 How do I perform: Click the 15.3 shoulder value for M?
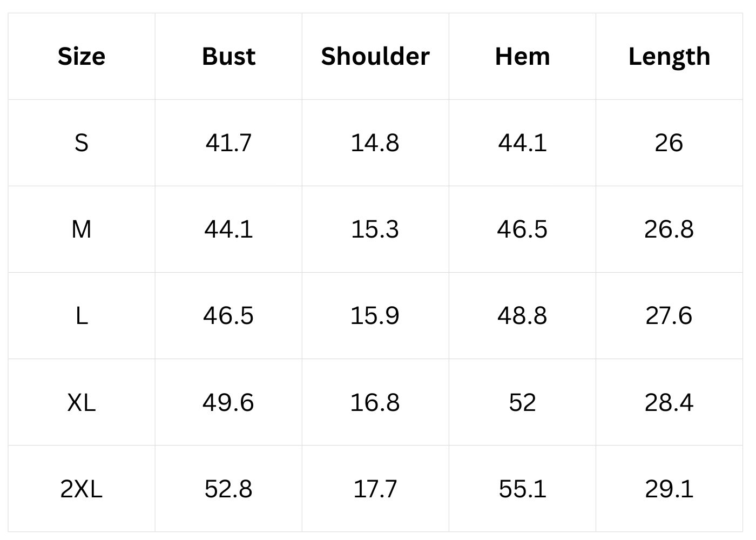tap(375, 230)
